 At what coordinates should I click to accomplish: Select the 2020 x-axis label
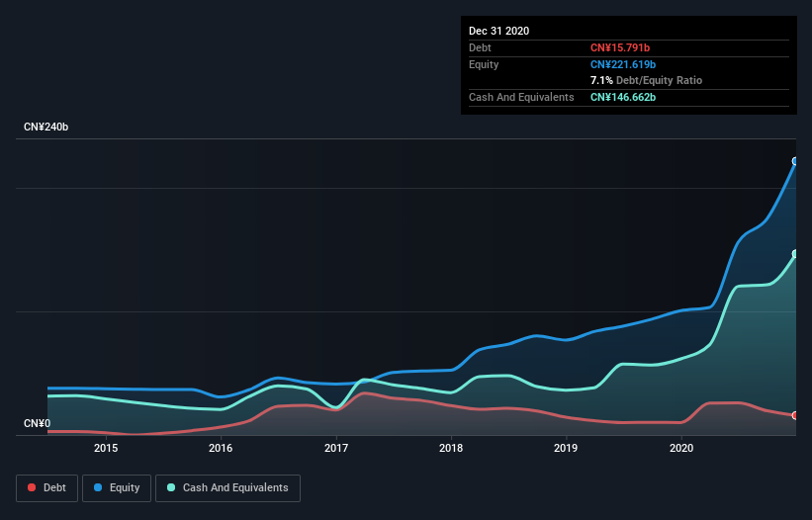(681, 448)
